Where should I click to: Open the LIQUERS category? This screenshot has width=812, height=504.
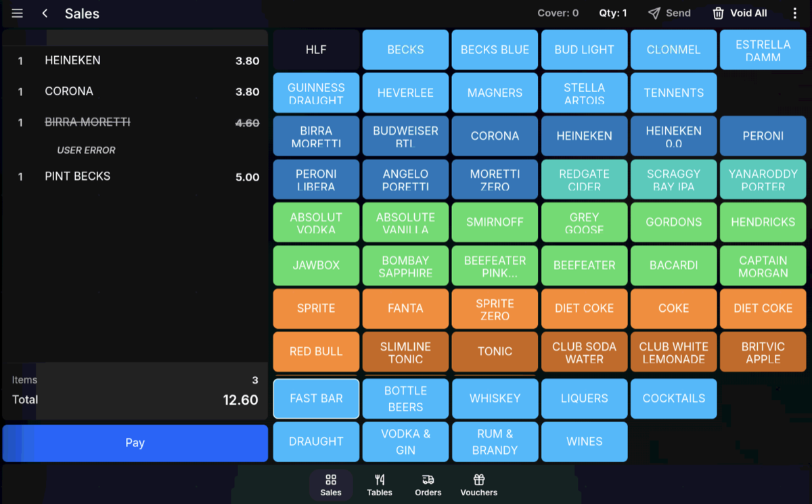coord(584,398)
